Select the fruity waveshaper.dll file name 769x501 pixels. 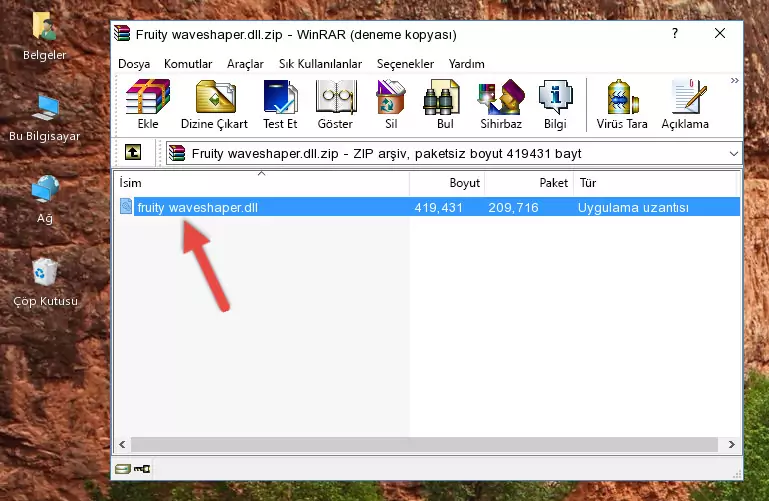[197, 207]
